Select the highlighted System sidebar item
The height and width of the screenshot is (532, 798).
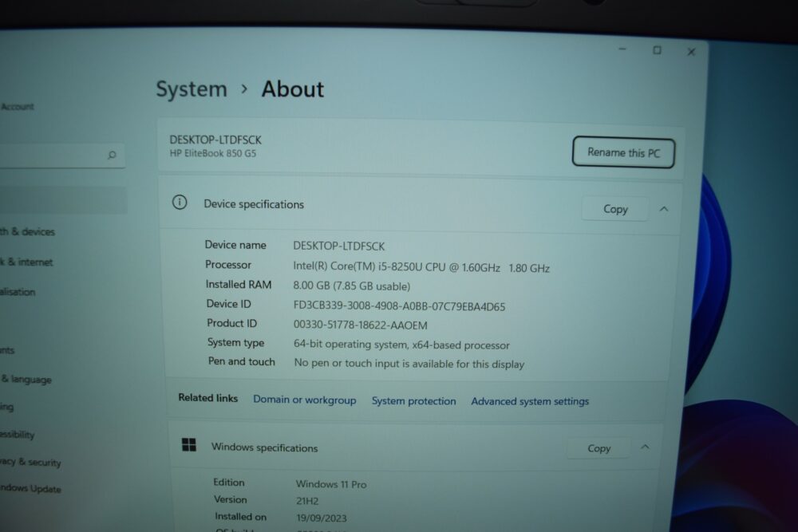point(63,200)
